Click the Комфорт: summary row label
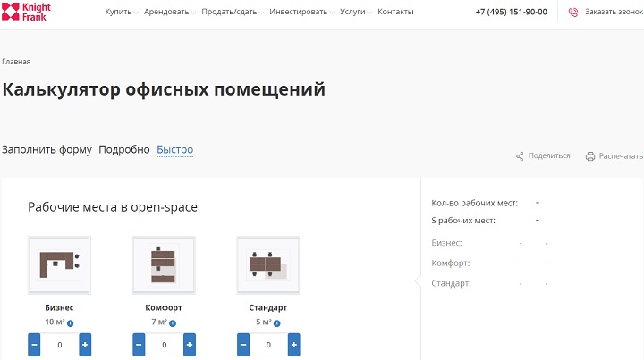 451,264
